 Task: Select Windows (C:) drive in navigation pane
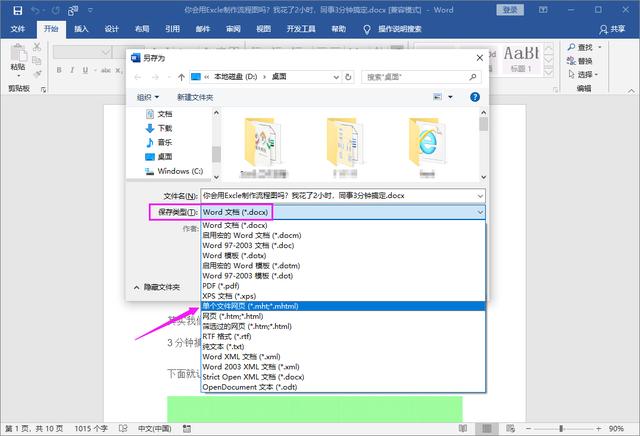(x=174, y=171)
